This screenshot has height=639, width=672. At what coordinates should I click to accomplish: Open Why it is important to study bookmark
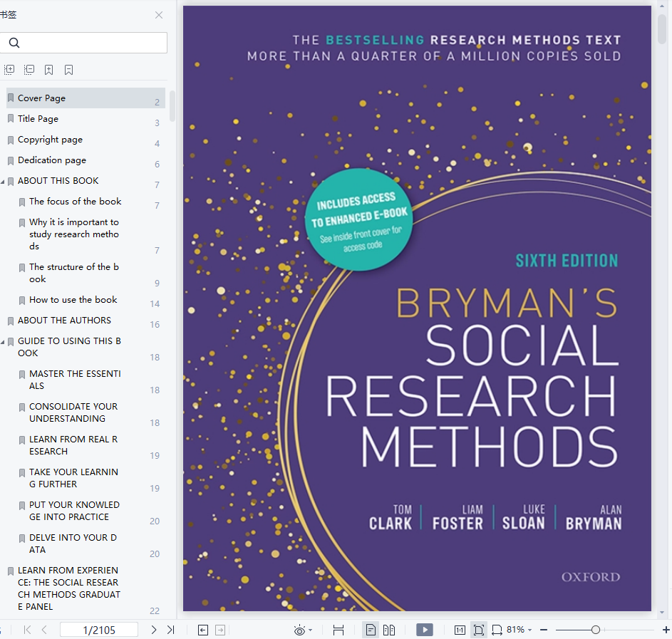point(73,234)
